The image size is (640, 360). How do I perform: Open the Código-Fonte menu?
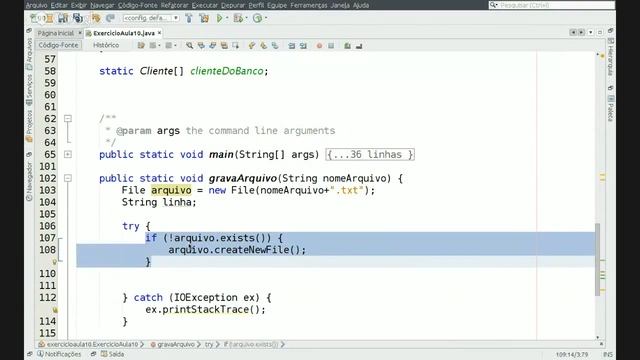click(138, 5)
